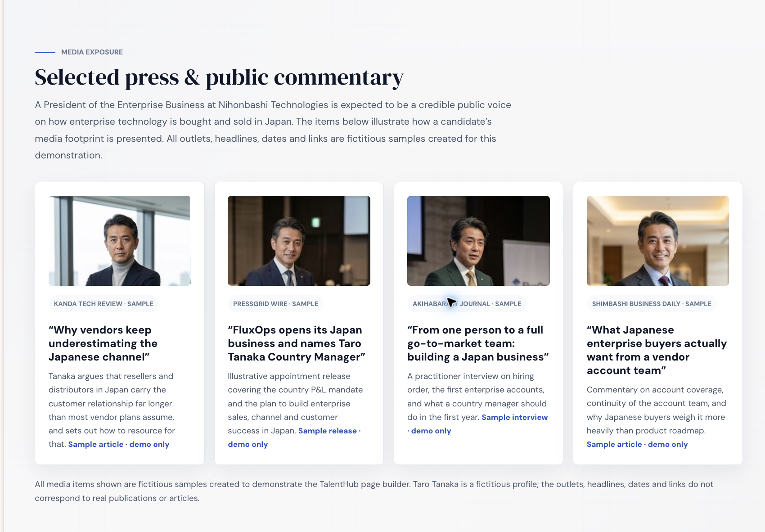Open the PressGrid Wire card photo
The image size is (765, 532).
click(x=299, y=241)
